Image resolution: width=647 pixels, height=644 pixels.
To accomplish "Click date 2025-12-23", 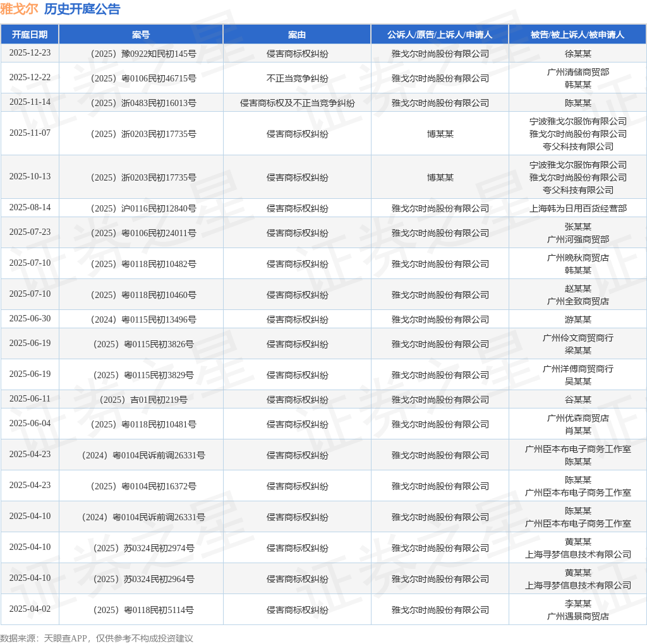I will tap(30, 53).
